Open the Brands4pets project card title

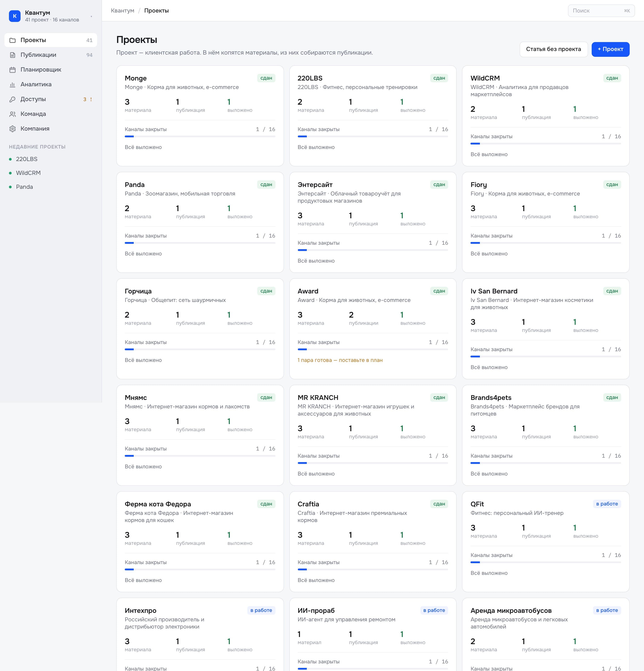[x=491, y=398]
